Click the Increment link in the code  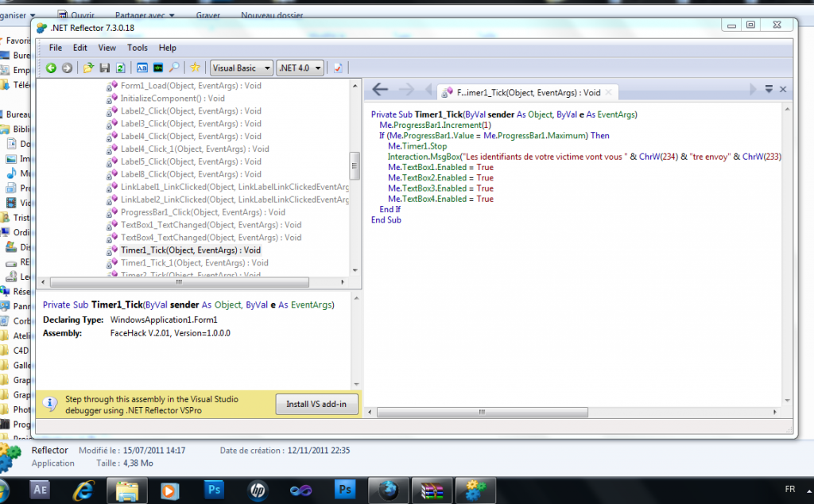[462, 125]
